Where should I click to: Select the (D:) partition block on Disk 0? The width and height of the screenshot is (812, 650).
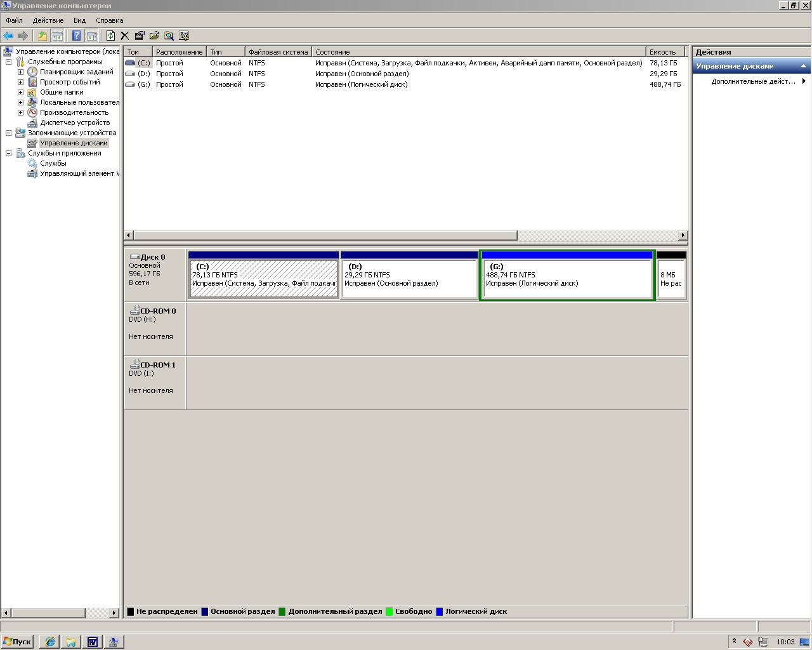(x=409, y=279)
